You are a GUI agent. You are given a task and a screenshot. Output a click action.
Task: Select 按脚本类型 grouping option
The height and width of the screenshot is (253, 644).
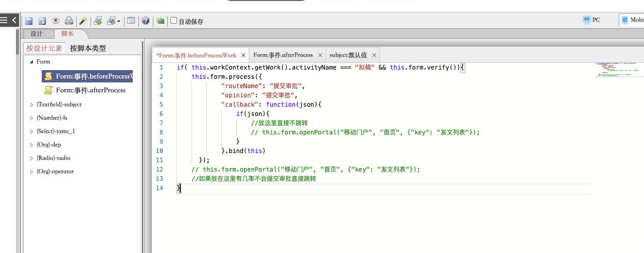tap(88, 48)
